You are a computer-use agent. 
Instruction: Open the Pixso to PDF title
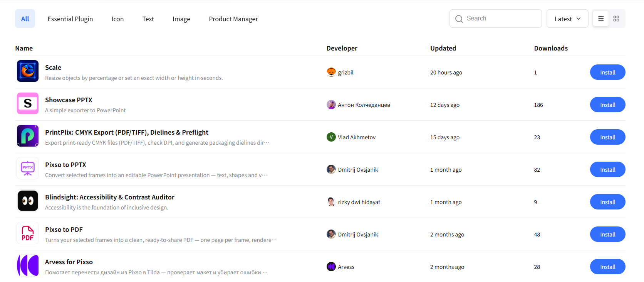[x=64, y=230]
